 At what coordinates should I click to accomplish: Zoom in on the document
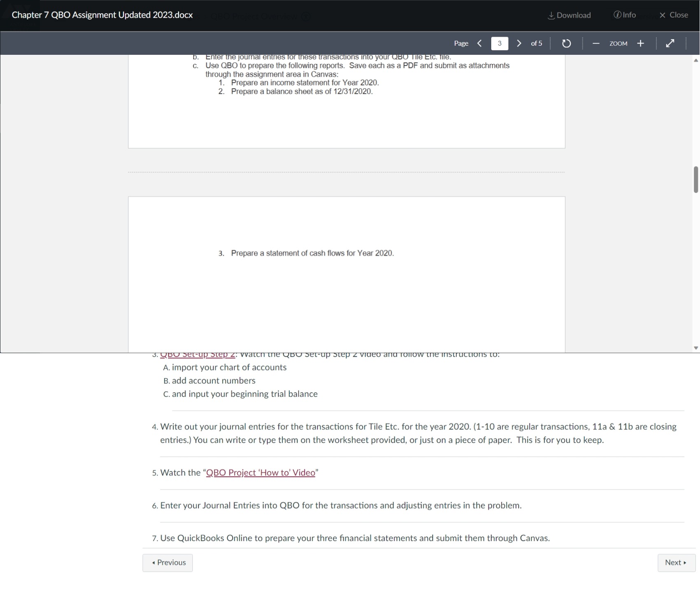pyautogui.click(x=641, y=43)
